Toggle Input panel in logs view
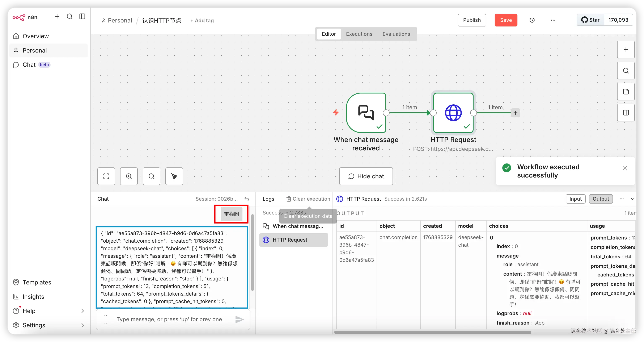 click(x=575, y=199)
